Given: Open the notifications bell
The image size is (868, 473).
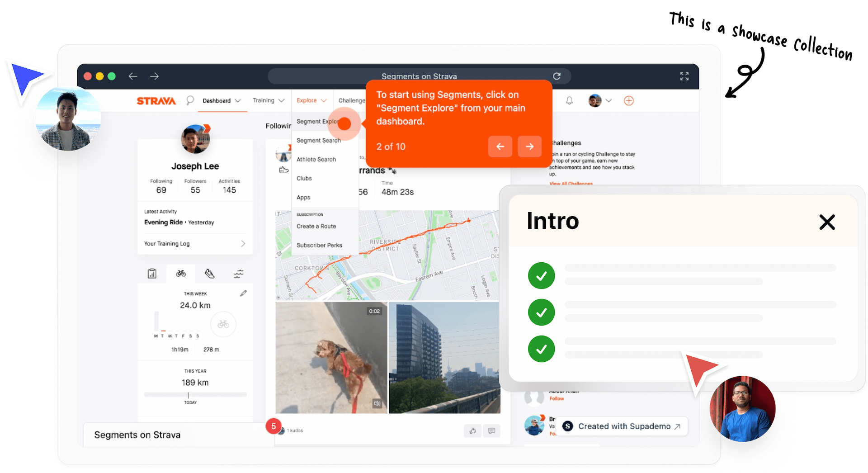Looking at the screenshot, I should tap(569, 101).
